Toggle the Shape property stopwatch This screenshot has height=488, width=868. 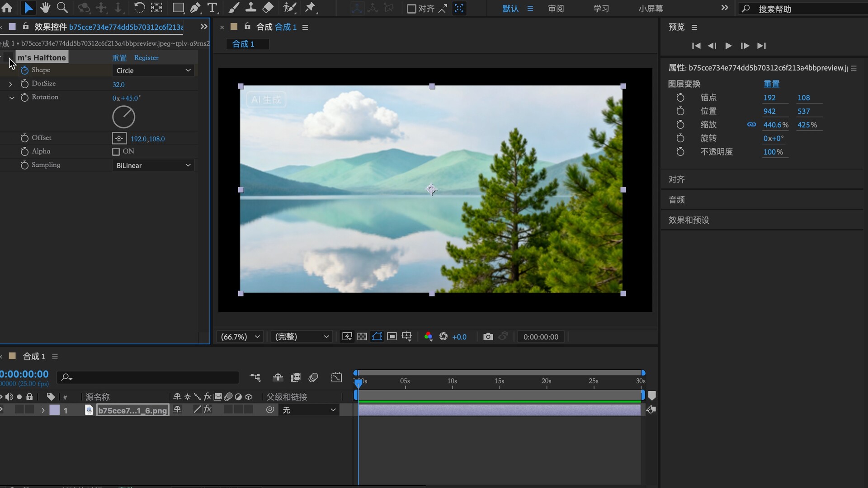[x=24, y=70]
